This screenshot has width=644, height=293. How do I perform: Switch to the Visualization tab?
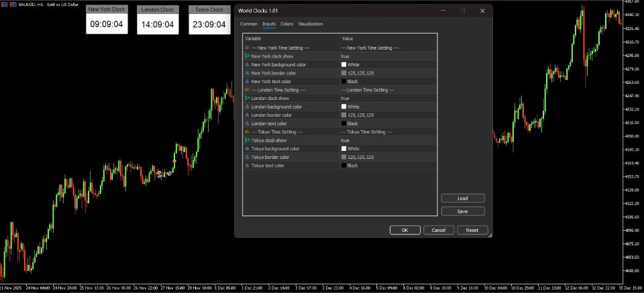311,23
